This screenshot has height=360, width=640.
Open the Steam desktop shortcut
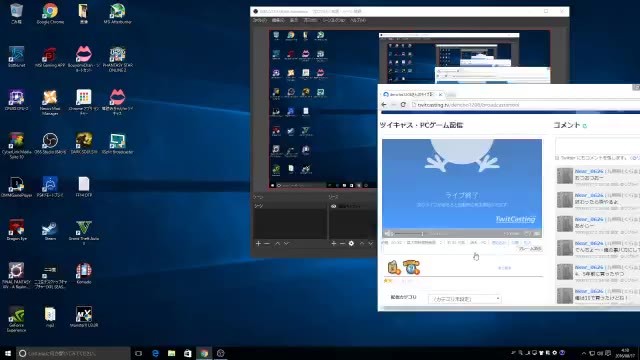point(50,230)
